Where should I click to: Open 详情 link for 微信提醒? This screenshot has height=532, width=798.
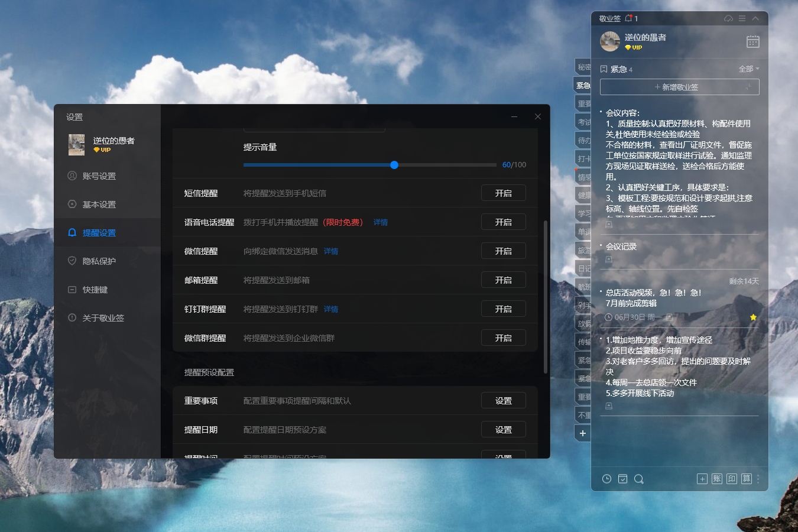[x=331, y=251]
